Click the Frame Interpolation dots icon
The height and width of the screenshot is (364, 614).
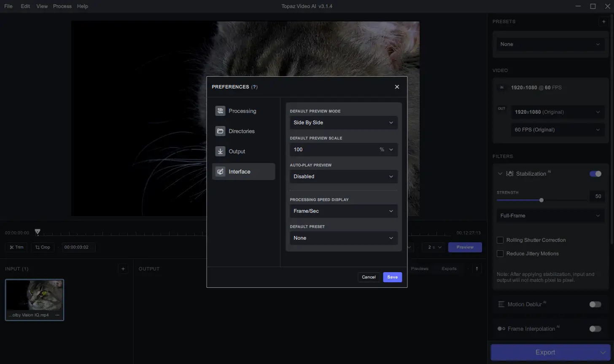tap(501, 329)
